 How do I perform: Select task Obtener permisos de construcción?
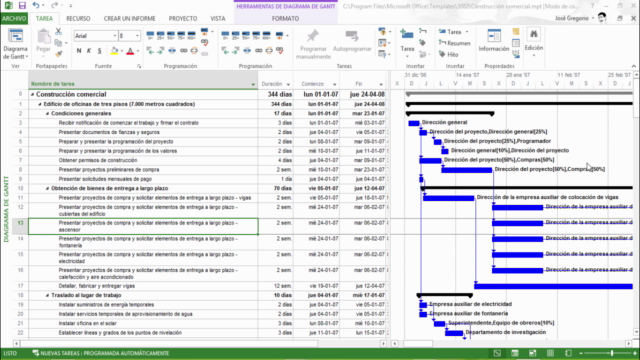(98, 160)
